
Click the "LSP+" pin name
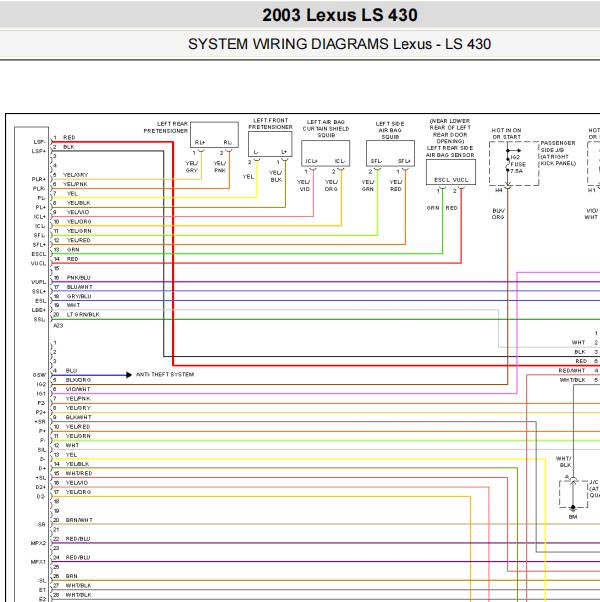[x=39, y=151]
